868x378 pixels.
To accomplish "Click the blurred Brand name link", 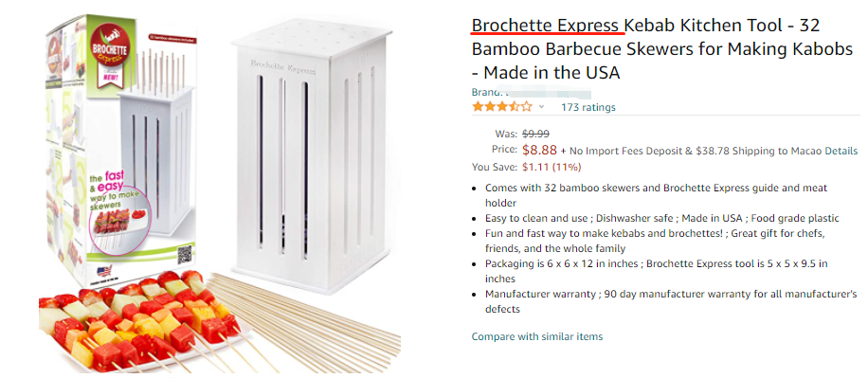I will (547, 93).
